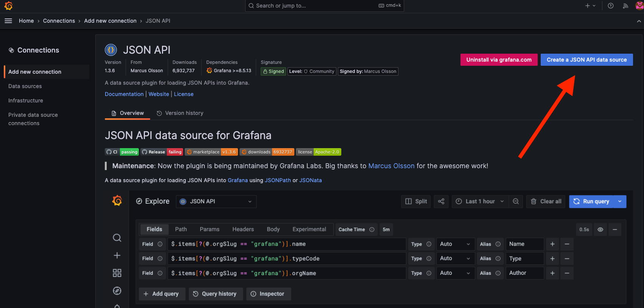Open the JSON API data source dropdown
The image size is (644, 308).
216,201
